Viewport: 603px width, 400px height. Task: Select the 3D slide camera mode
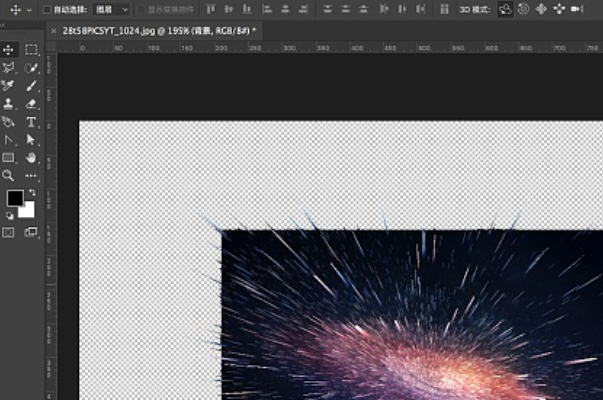(x=559, y=9)
